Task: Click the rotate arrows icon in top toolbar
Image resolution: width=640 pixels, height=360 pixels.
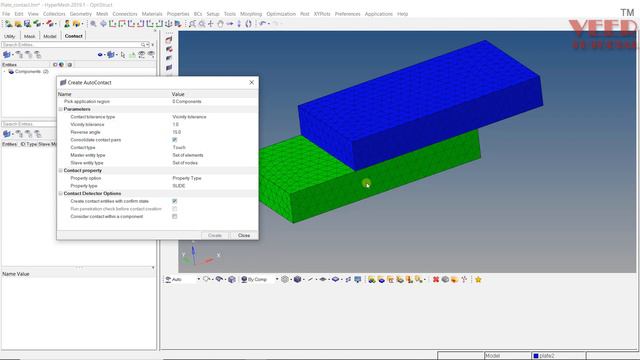Action: pyautogui.click(x=249, y=24)
